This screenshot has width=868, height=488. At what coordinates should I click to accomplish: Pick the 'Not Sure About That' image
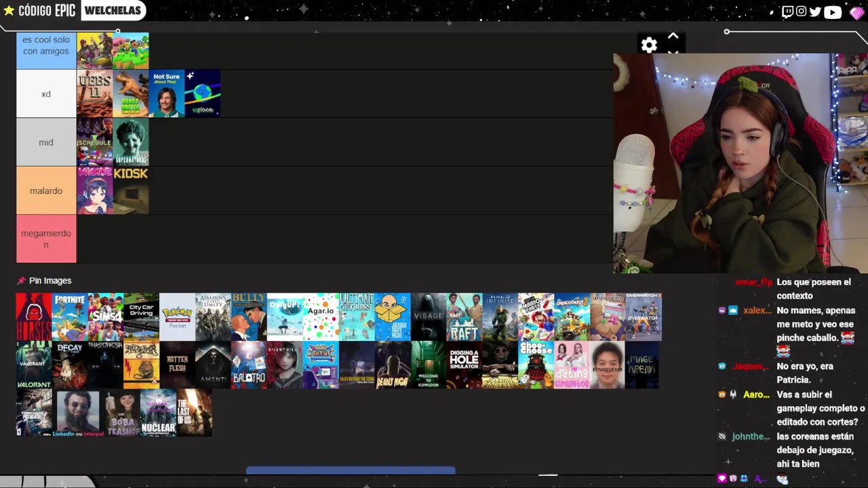[x=167, y=94]
